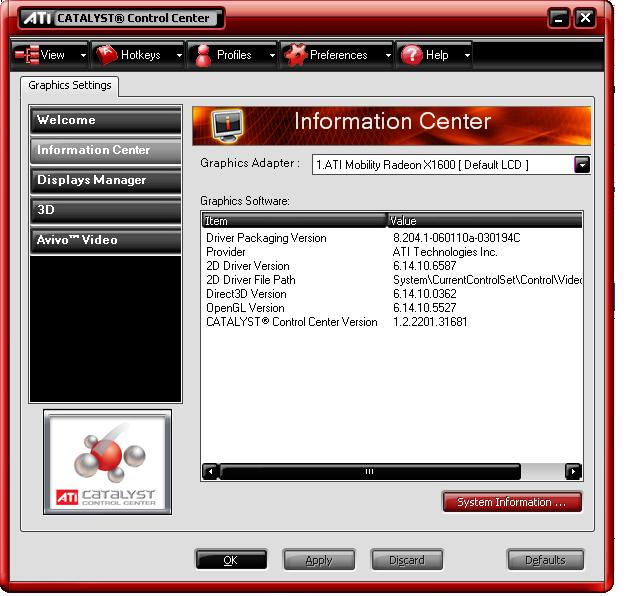Click the scrollbar left arrow
The height and width of the screenshot is (596, 640).
tap(211, 471)
